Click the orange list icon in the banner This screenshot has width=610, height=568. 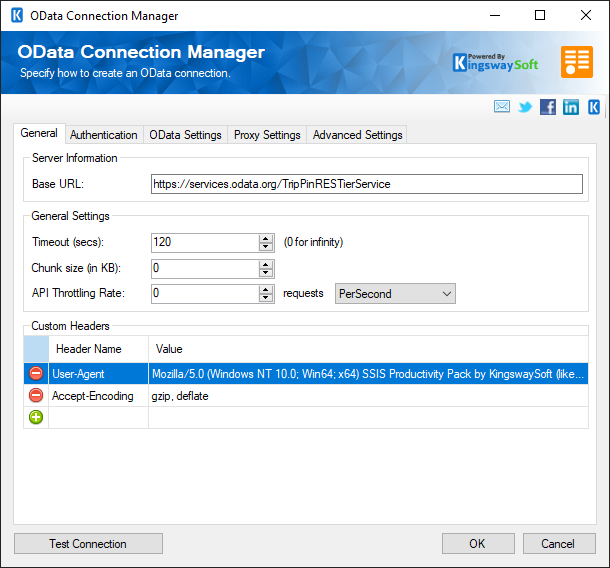(577, 62)
